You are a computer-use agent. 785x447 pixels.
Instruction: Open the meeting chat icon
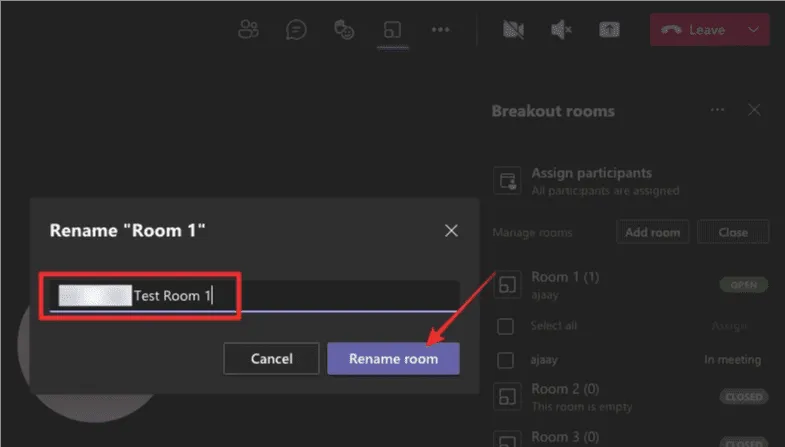(x=296, y=30)
